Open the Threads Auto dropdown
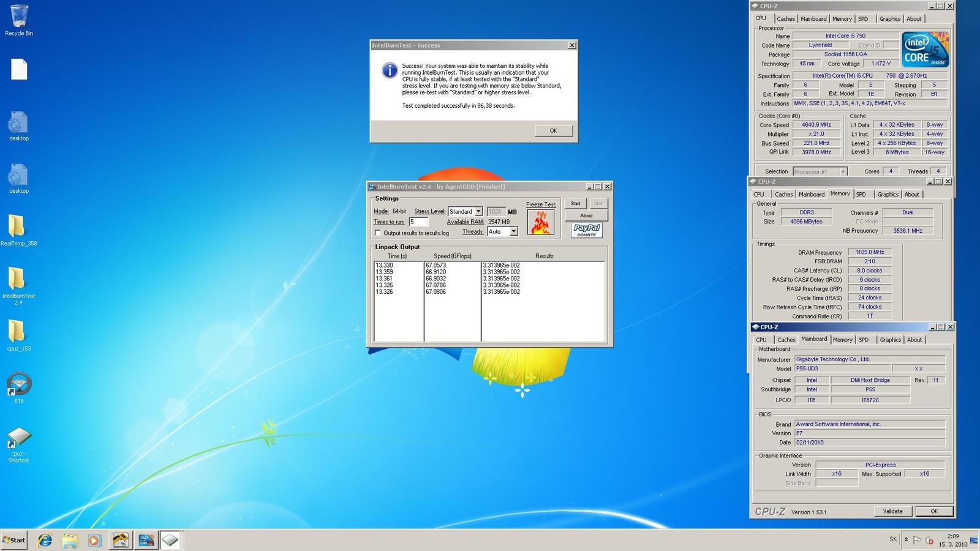The image size is (980, 551). point(513,231)
